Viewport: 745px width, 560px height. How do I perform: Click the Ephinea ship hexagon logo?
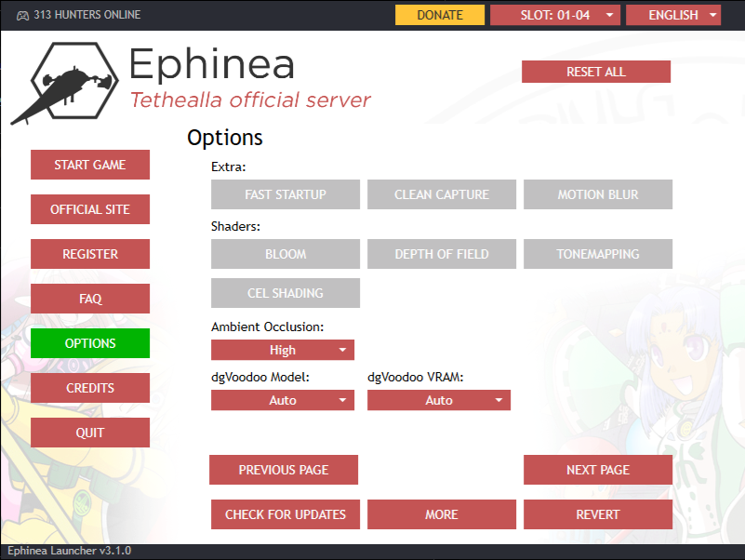(x=65, y=83)
